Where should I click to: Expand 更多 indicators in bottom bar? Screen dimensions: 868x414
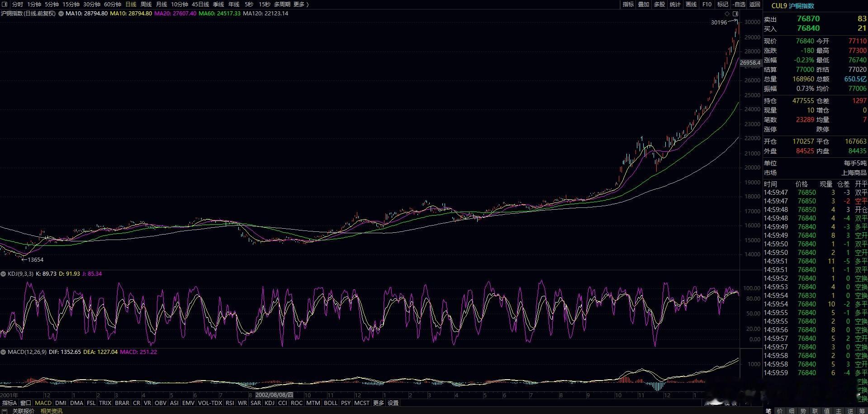tap(379, 403)
